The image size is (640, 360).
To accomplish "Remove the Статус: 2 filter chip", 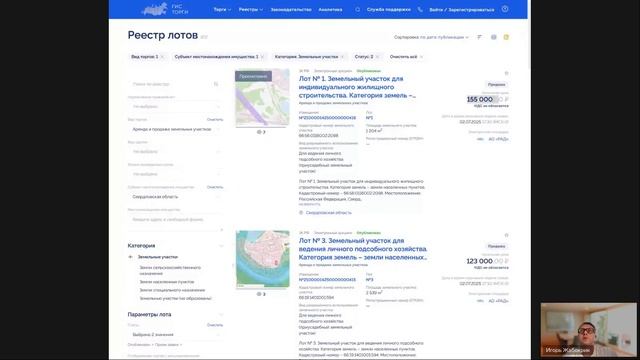I will [x=378, y=57].
